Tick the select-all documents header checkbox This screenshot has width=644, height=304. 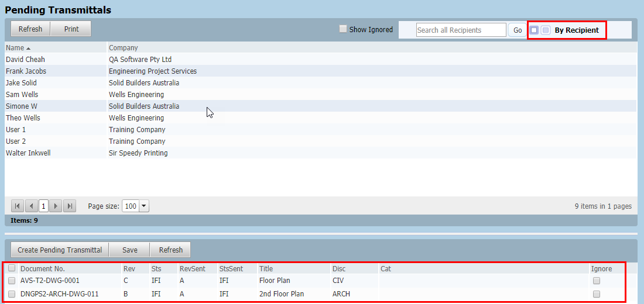[x=12, y=268]
